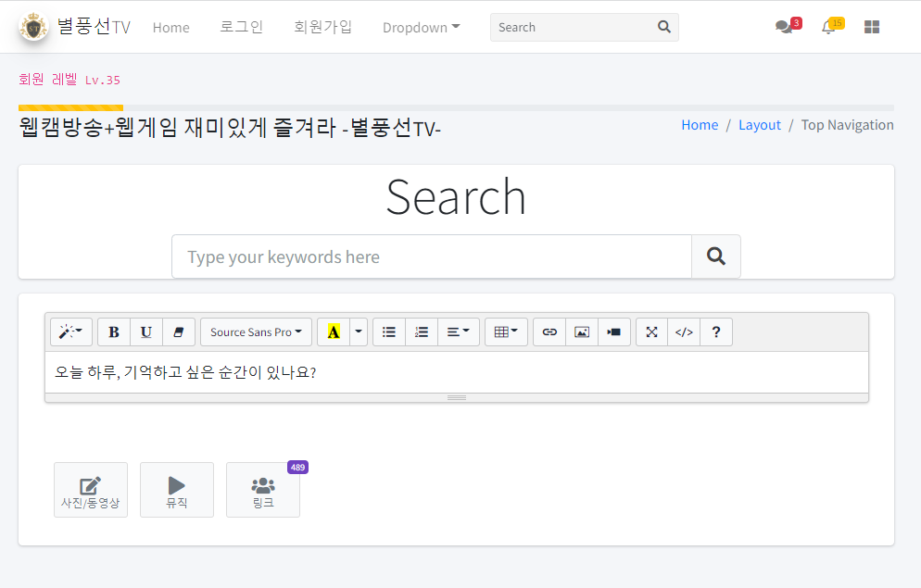
Task: Toggle the code view button
Action: tap(684, 332)
